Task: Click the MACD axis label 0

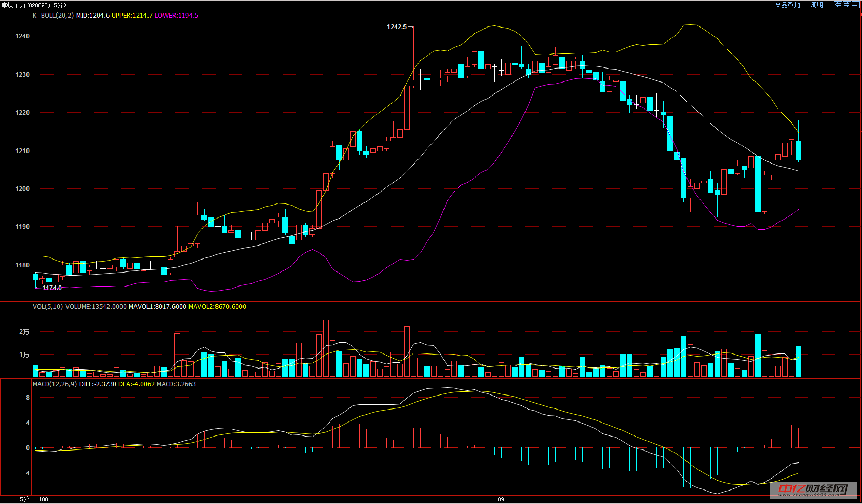Action: coord(28,448)
